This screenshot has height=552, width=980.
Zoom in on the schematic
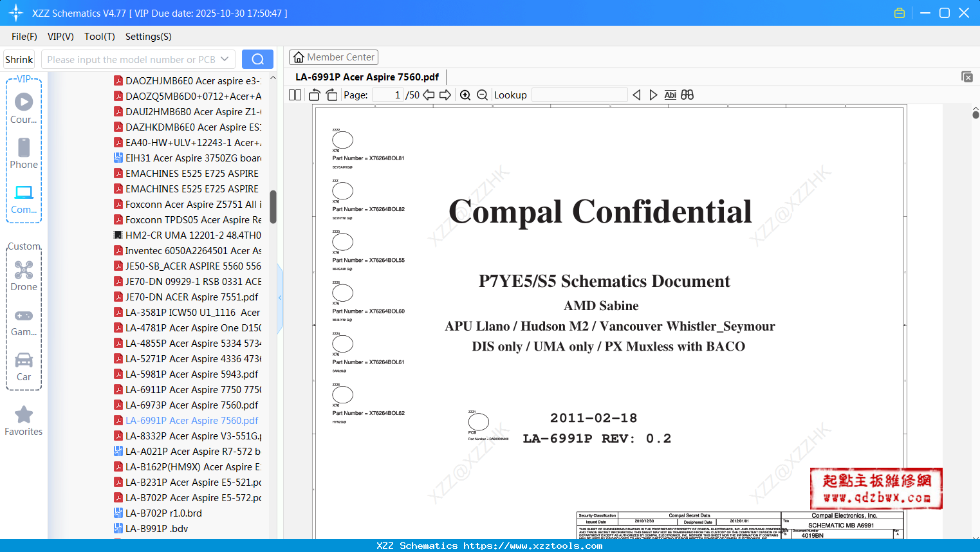tap(465, 95)
